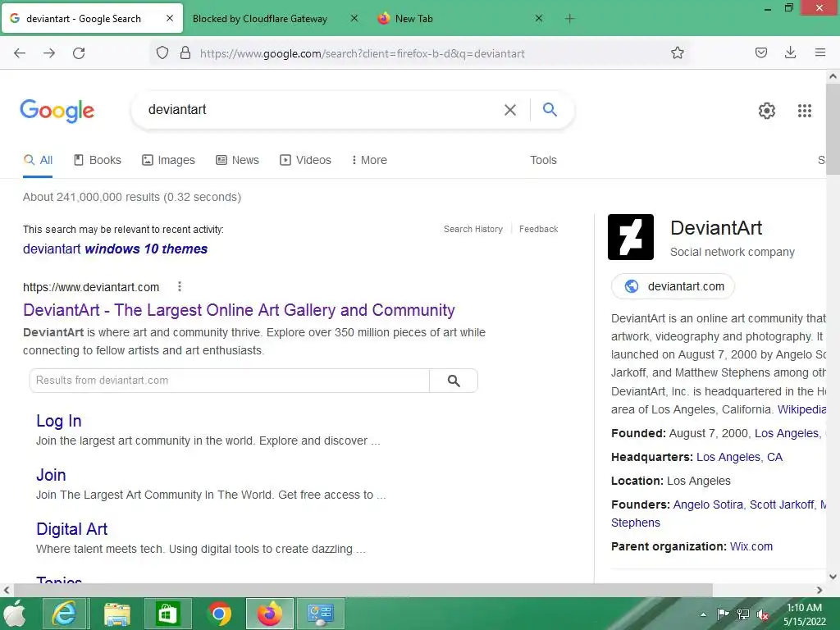Submit search with the magnifier icon
Image resolution: width=840 pixels, height=630 pixels.
[x=550, y=109]
